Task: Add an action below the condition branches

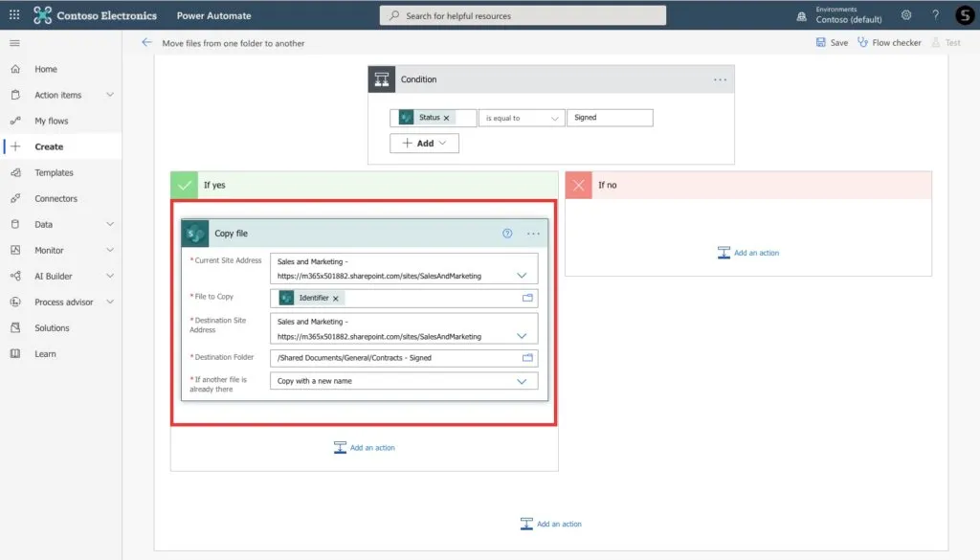Action: (551, 524)
